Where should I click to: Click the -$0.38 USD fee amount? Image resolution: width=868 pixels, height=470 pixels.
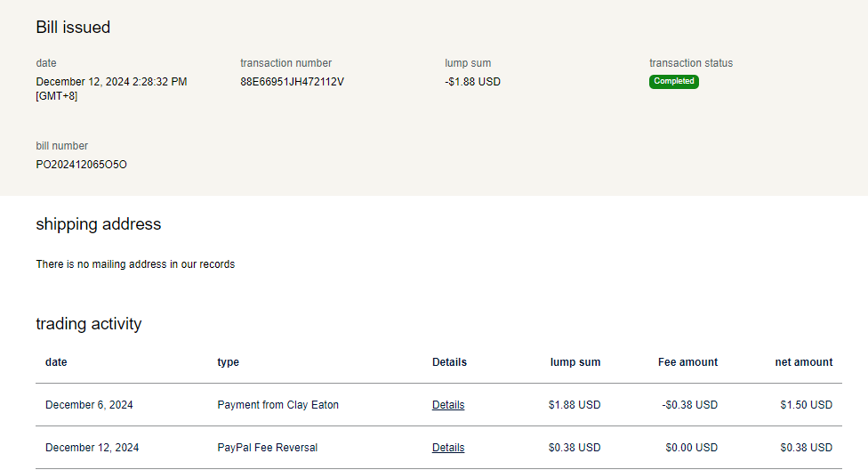click(x=689, y=405)
